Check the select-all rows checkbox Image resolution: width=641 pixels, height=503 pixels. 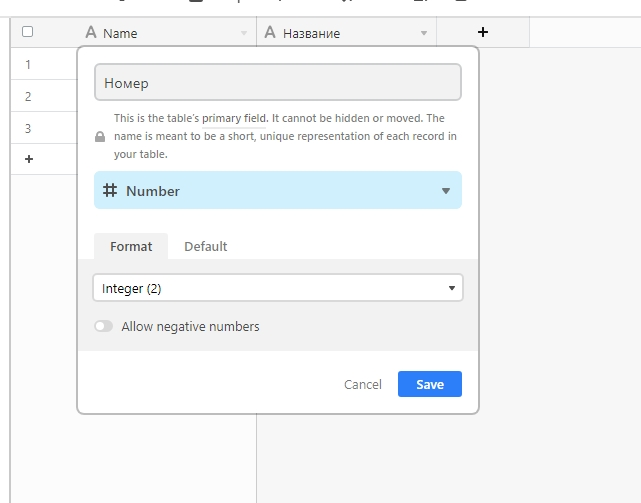pyautogui.click(x=27, y=32)
